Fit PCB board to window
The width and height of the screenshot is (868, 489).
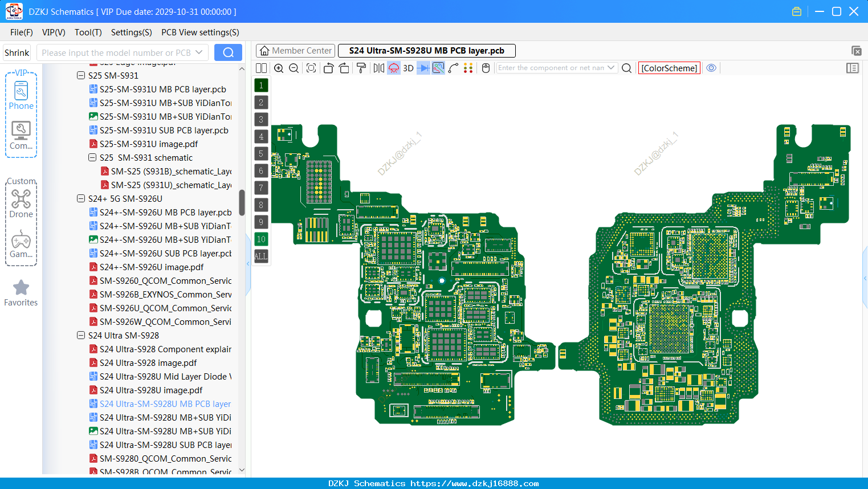click(x=311, y=68)
